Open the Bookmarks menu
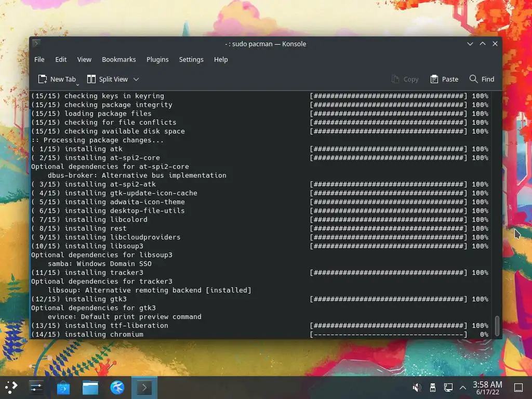The width and height of the screenshot is (532, 399). (x=119, y=59)
